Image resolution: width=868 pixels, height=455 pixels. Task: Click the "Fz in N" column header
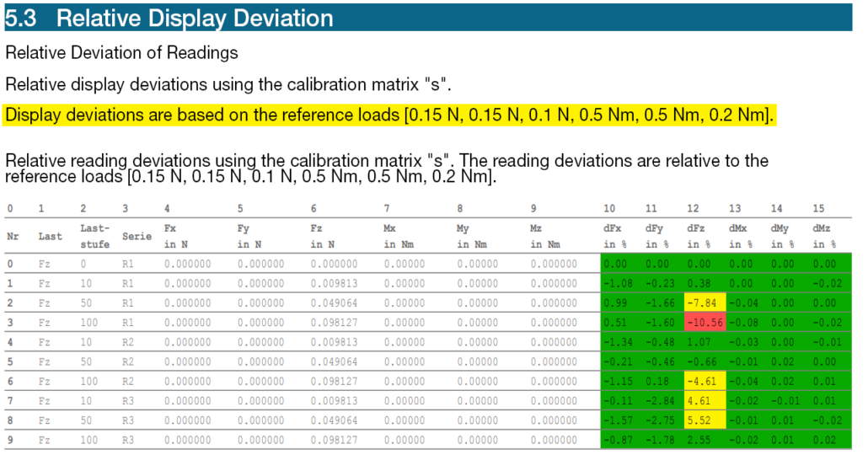click(x=322, y=237)
